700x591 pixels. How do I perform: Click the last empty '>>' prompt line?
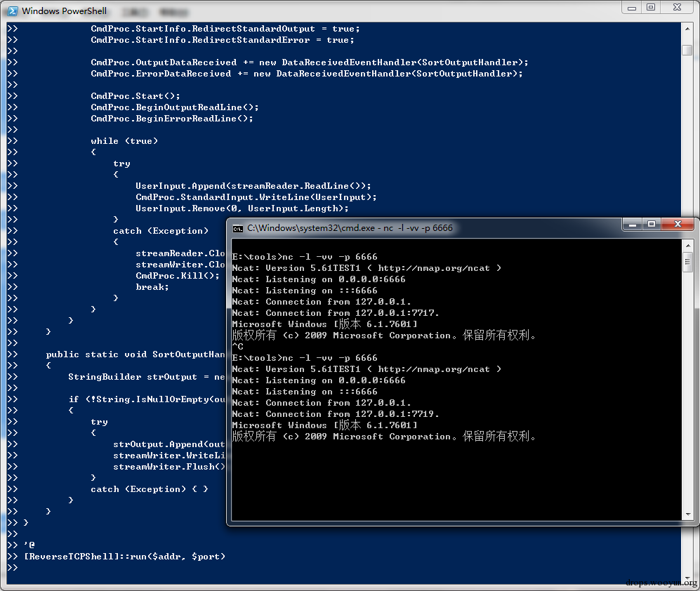pyautogui.click(x=13, y=567)
